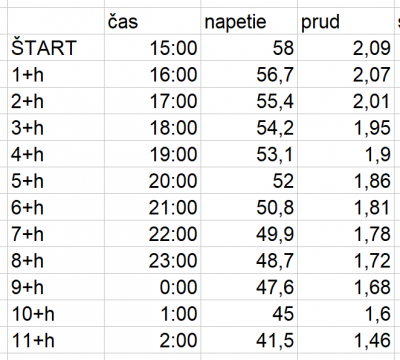Select the 'napetie' header cell
This screenshot has height=360, width=400.
[x=249, y=21]
